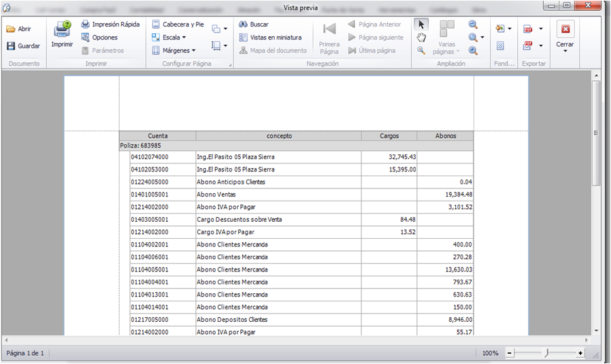
Task: Select the hand pan tool
Action: 421,38
